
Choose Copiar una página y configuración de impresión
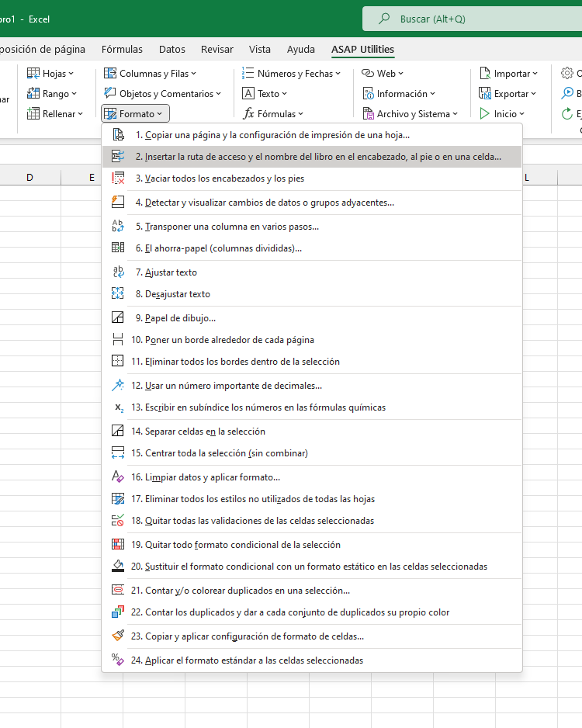point(312,135)
